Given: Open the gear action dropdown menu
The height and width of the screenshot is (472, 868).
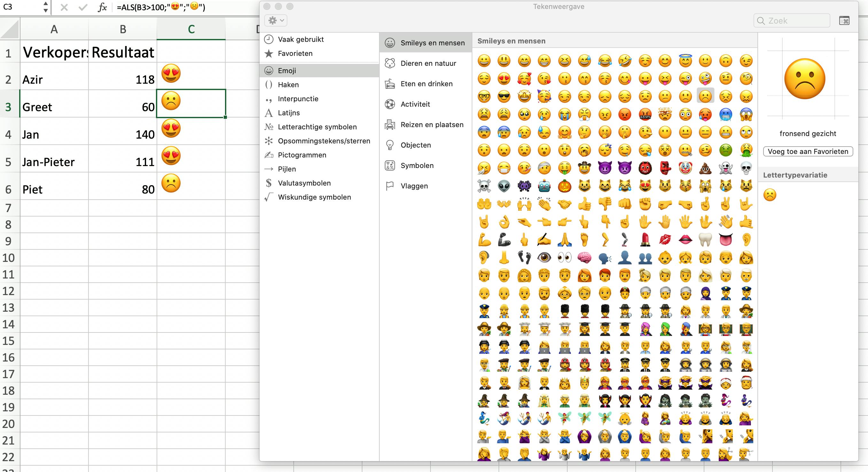Looking at the screenshot, I should [275, 20].
